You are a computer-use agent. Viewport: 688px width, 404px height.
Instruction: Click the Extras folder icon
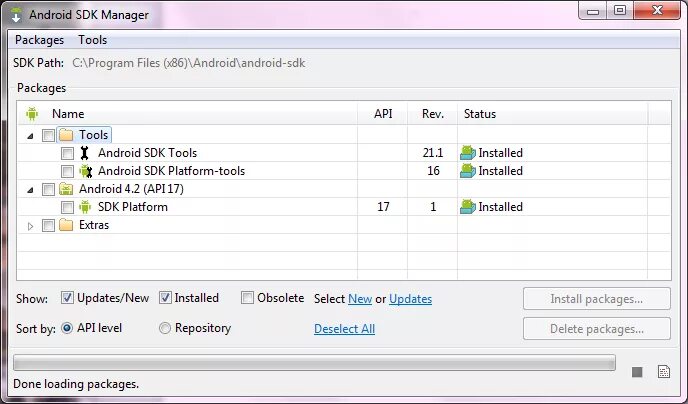point(66,225)
